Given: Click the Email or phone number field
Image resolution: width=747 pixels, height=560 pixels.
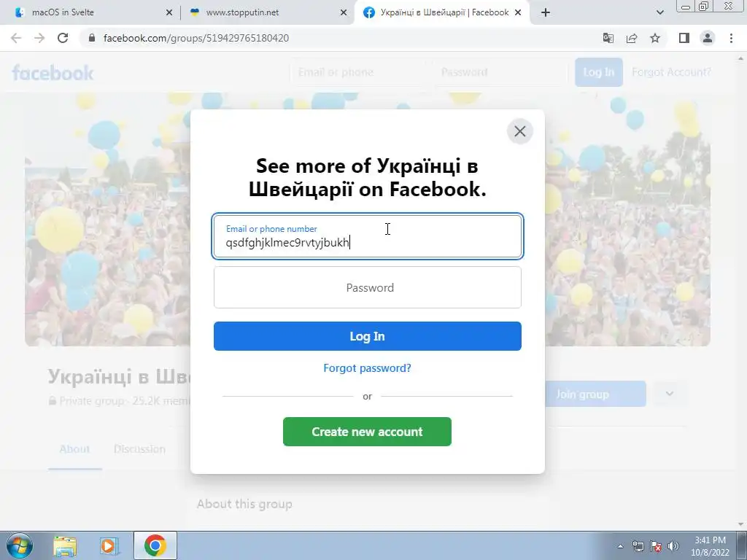Looking at the screenshot, I should click(368, 236).
